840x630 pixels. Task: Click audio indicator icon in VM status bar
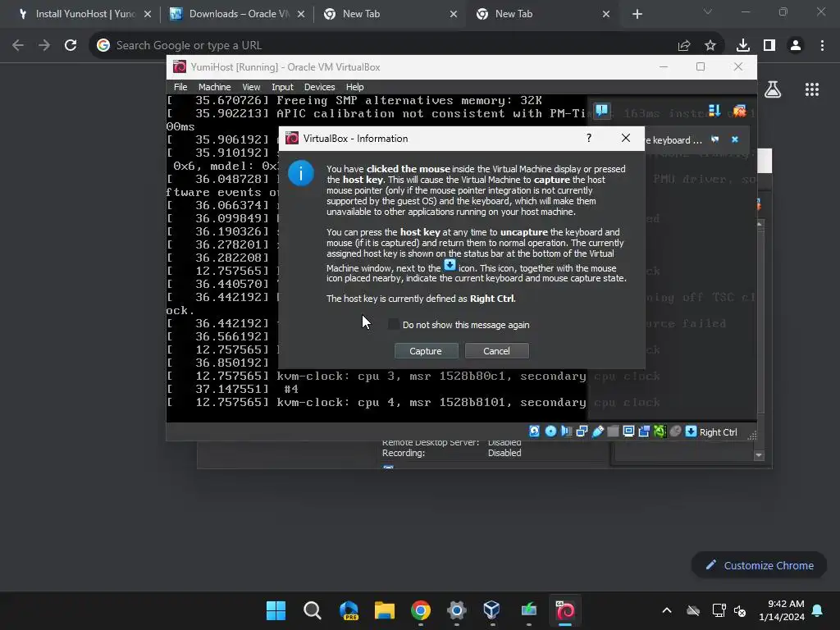pyautogui.click(x=566, y=431)
